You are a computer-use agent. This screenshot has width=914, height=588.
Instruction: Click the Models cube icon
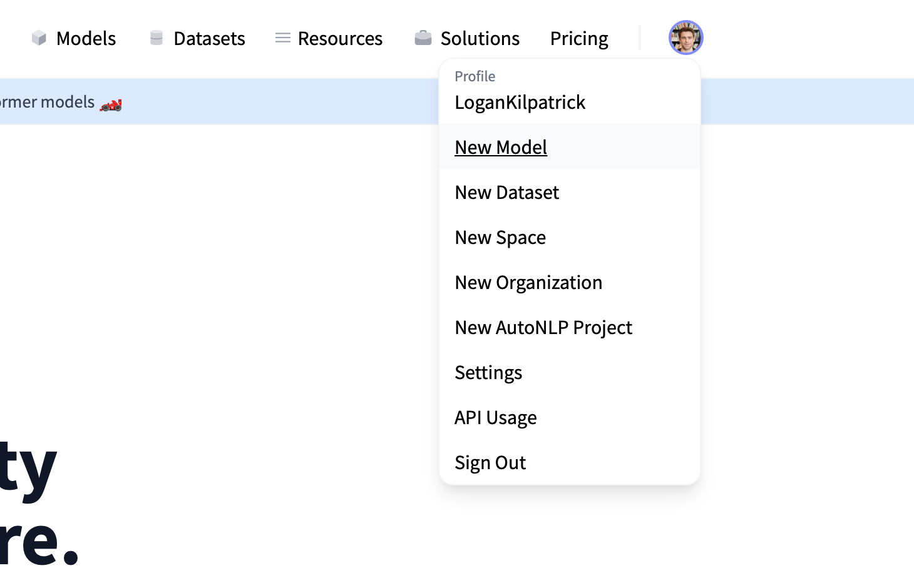tap(39, 38)
